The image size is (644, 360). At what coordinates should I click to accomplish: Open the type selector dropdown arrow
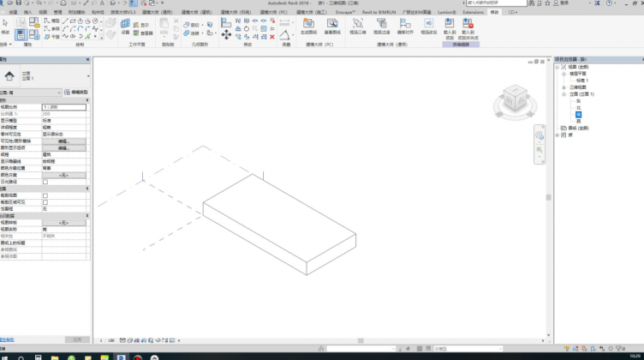point(88,76)
